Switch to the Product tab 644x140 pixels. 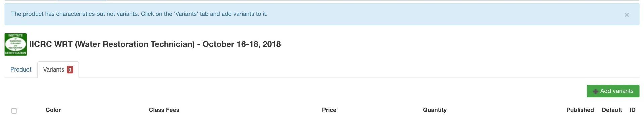[21, 69]
